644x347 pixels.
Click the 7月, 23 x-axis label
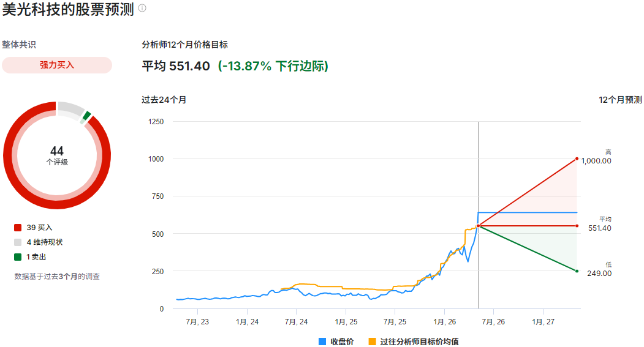click(x=197, y=322)
